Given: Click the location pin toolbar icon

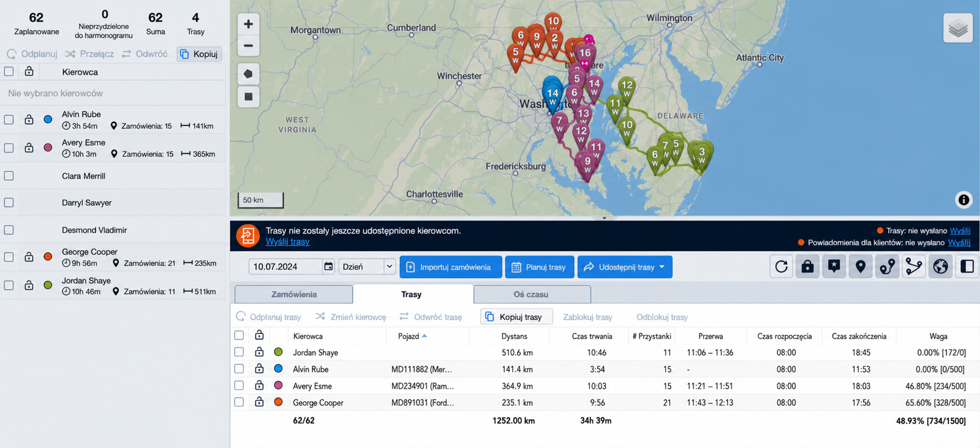Looking at the screenshot, I should click(x=861, y=267).
